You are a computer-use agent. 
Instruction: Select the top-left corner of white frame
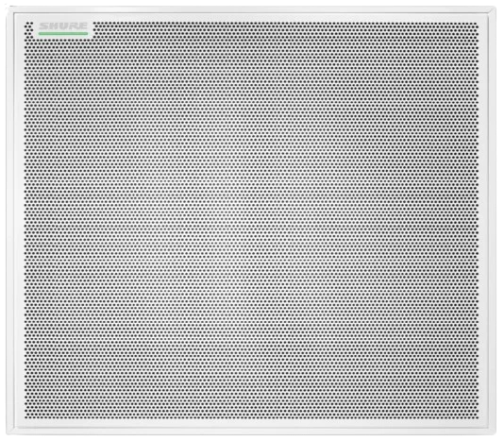(x=10, y=10)
